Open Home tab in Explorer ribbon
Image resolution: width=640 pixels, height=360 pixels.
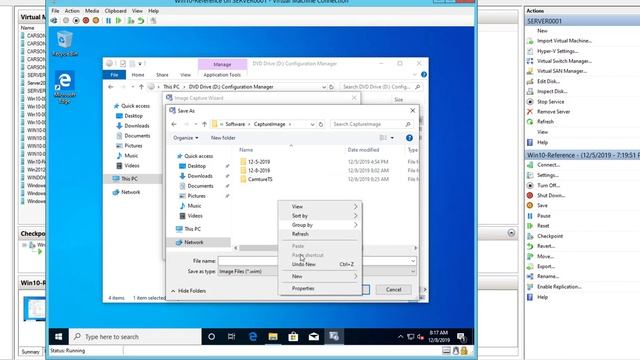pos(138,75)
